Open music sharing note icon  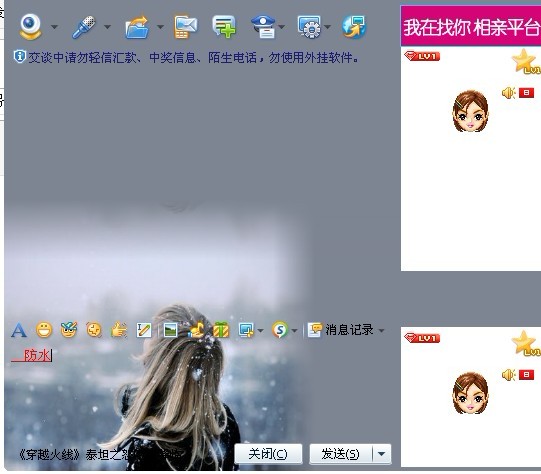coord(196,330)
